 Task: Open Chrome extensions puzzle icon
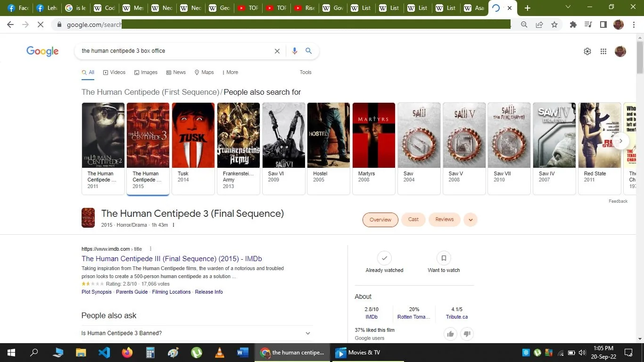tap(573, 25)
